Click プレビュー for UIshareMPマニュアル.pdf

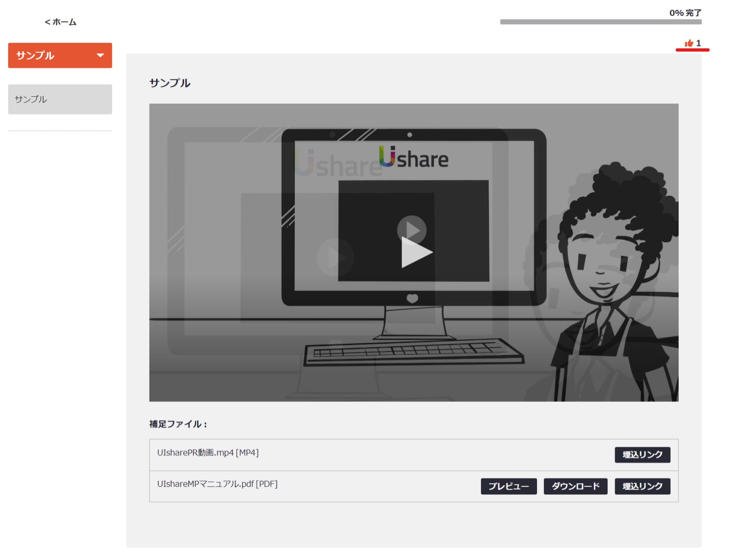tap(509, 486)
